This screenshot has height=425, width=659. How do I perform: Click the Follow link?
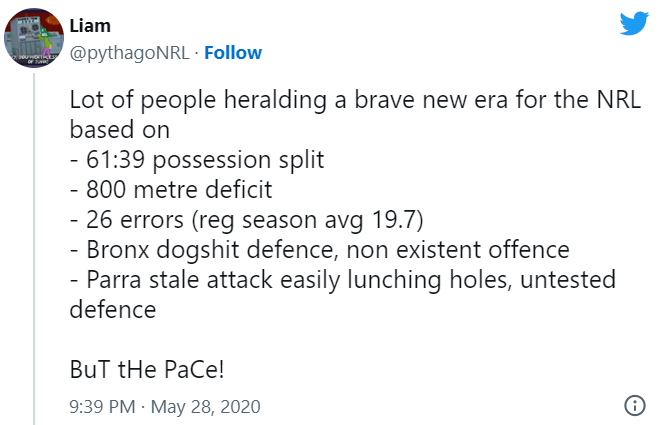[233, 53]
